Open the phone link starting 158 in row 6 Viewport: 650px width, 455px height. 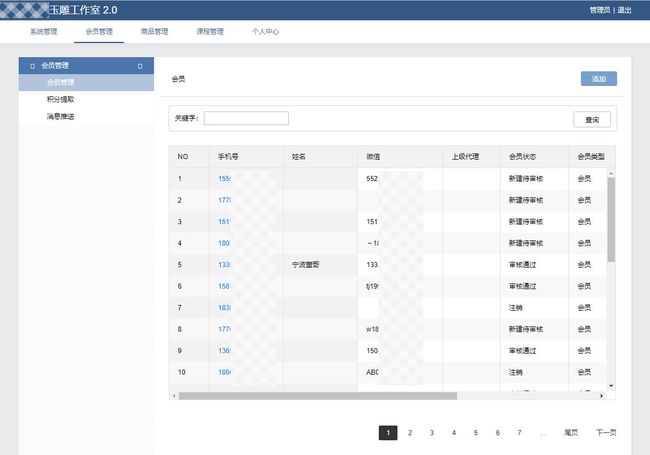point(224,286)
